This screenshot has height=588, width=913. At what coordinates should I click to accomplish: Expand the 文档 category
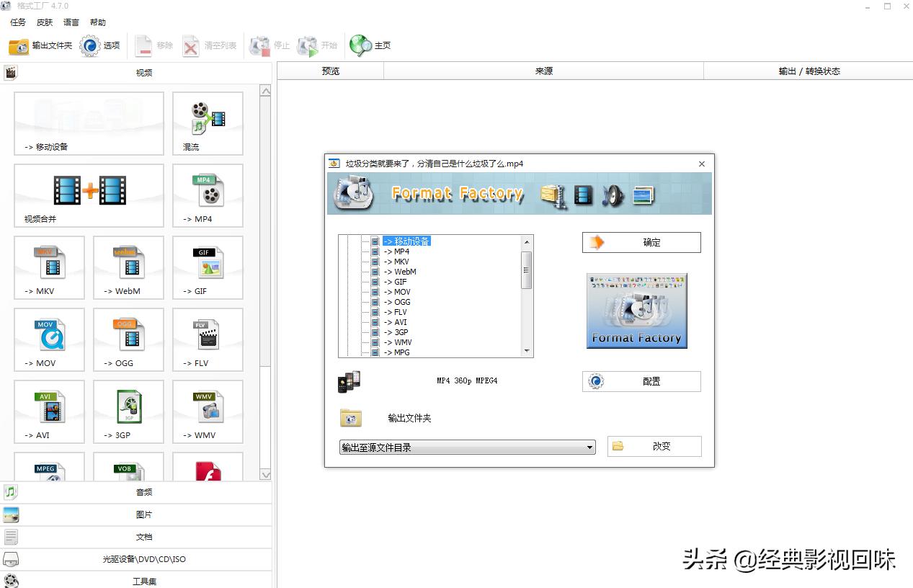click(136, 537)
